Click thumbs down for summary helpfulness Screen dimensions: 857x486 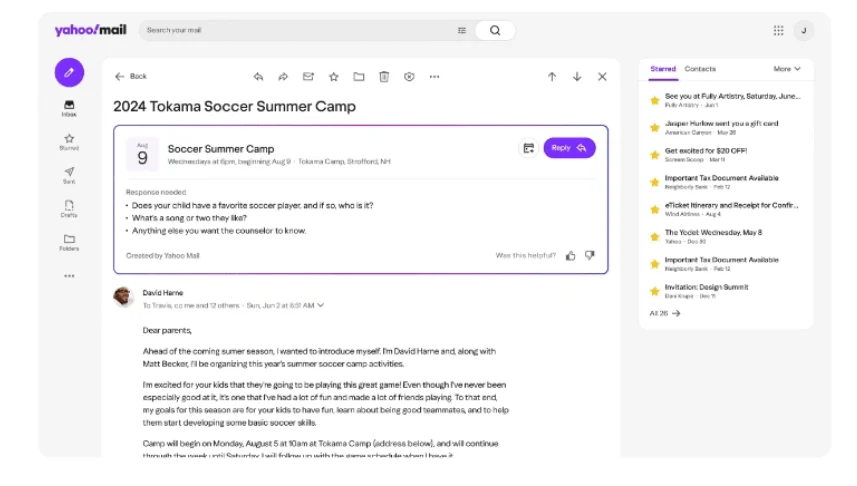(590, 255)
